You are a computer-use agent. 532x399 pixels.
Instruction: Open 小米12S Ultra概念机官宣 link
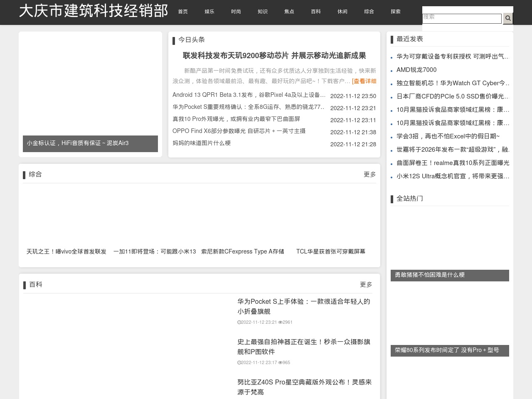click(453, 176)
